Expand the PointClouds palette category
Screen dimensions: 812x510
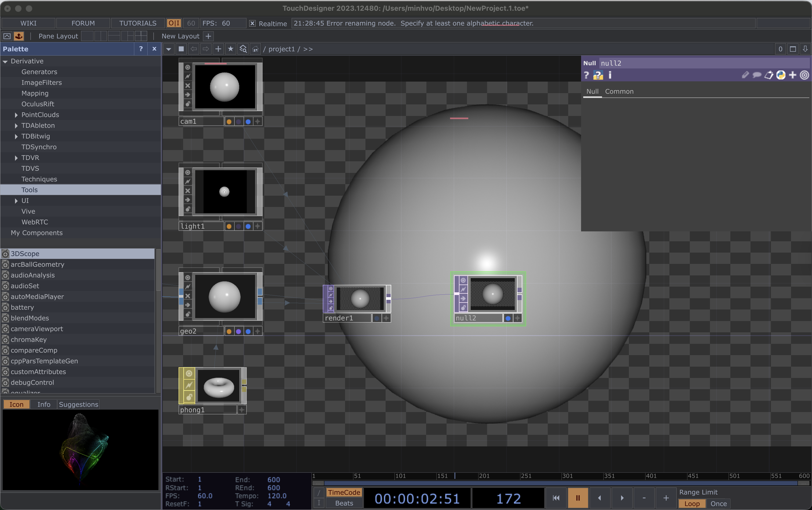pos(16,115)
